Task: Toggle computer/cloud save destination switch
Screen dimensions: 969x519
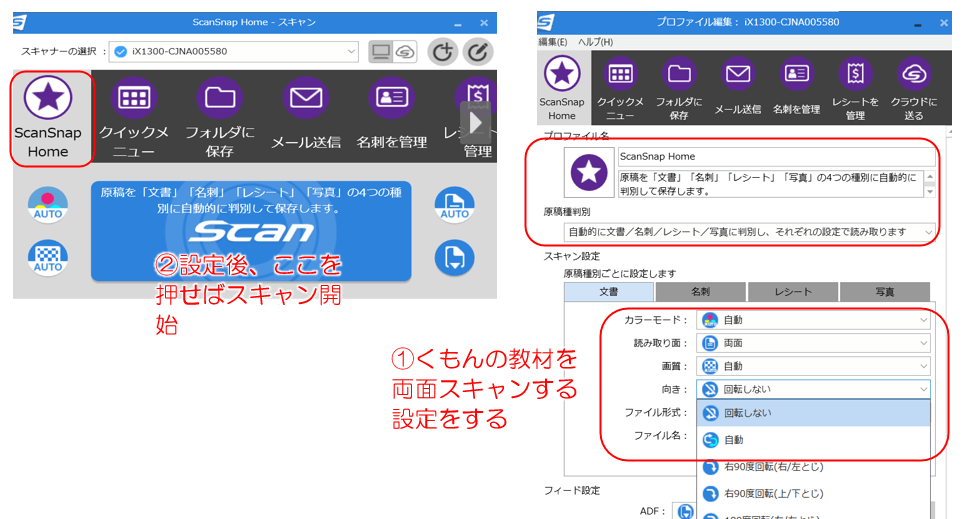Action: 392,52
